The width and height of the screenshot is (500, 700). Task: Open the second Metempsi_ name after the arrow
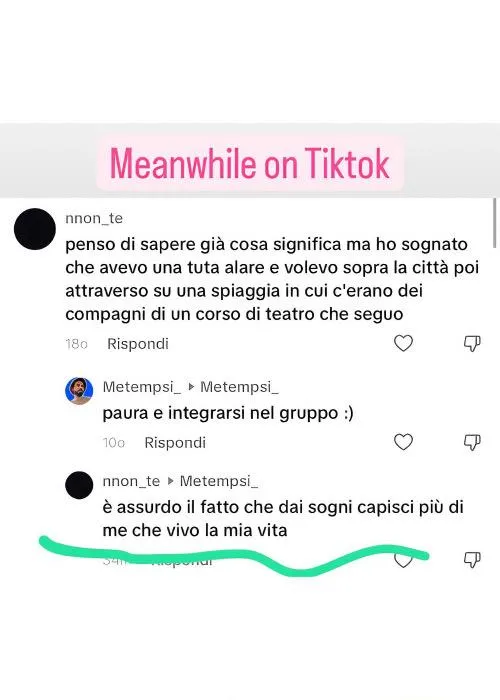click(239, 387)
